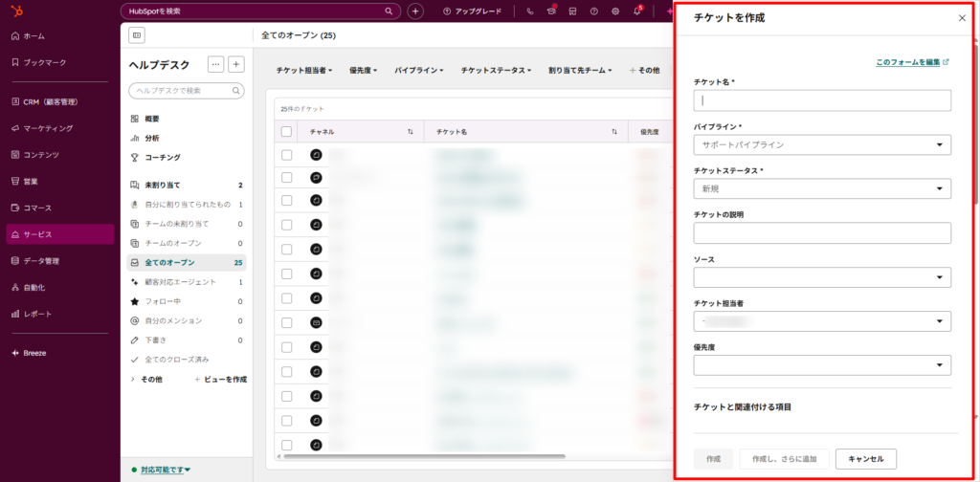Open the 優先度 filter above the table

[363, 71]
